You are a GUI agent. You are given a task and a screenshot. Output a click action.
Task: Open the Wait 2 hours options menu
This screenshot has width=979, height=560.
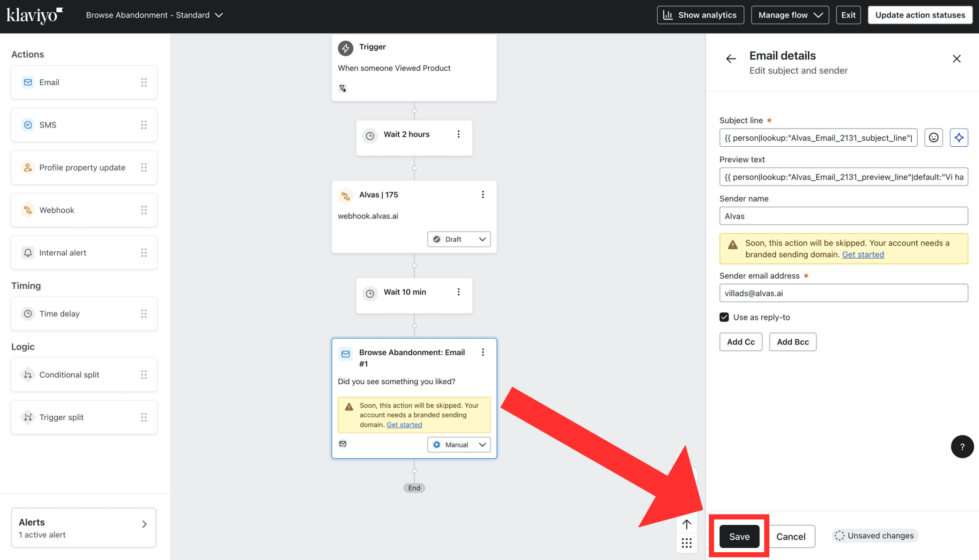click(458, 135)
